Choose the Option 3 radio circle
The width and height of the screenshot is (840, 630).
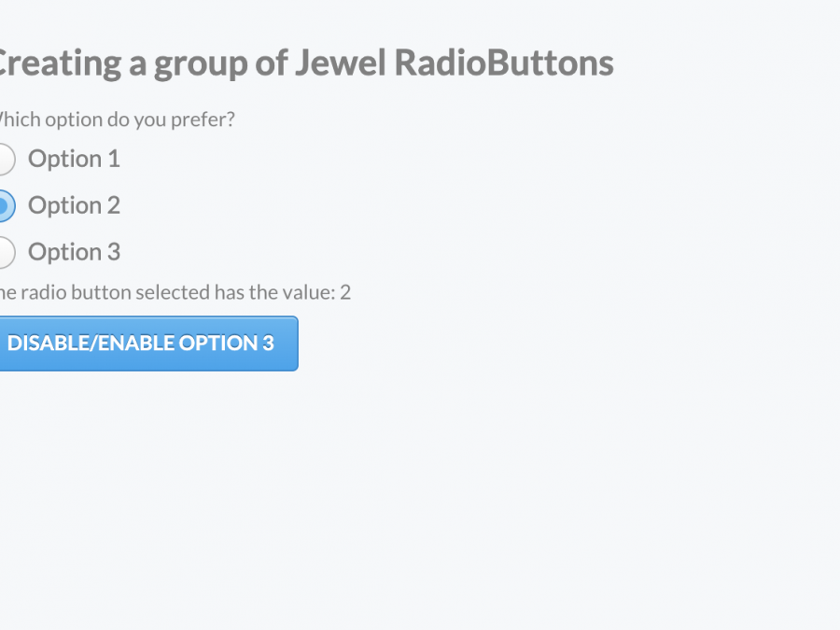coord(4,252)
